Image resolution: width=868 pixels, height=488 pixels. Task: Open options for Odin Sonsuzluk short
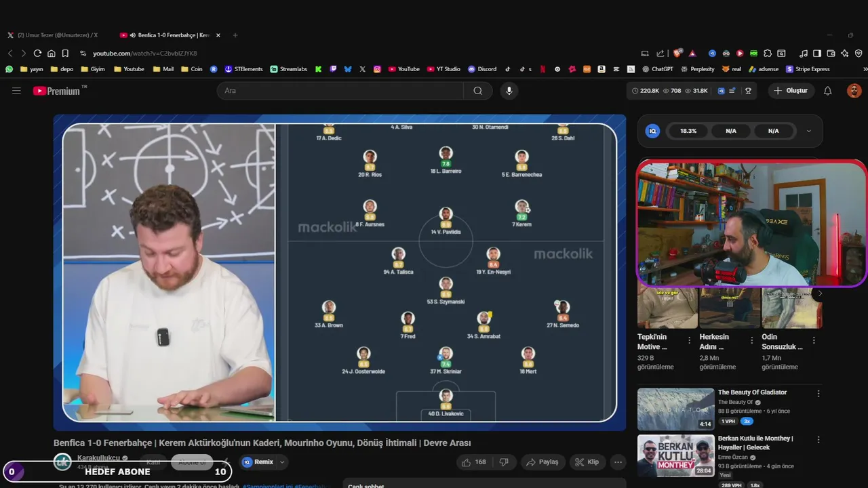[814, 340]
